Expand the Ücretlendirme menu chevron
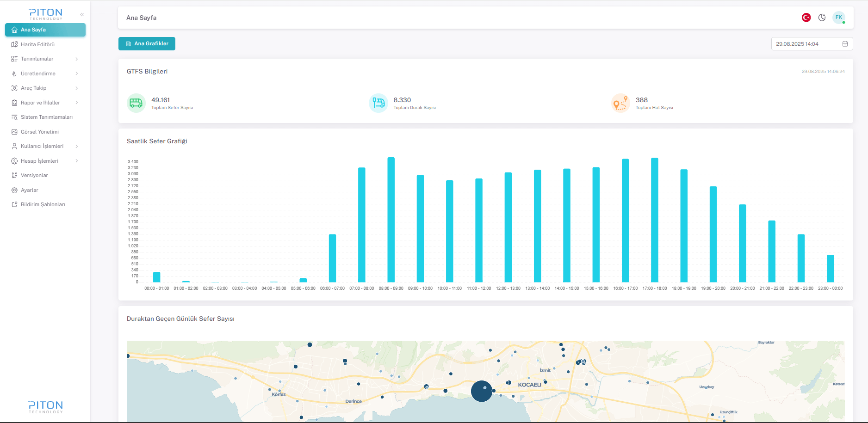868x423 pixels. [x=76, y=74]
